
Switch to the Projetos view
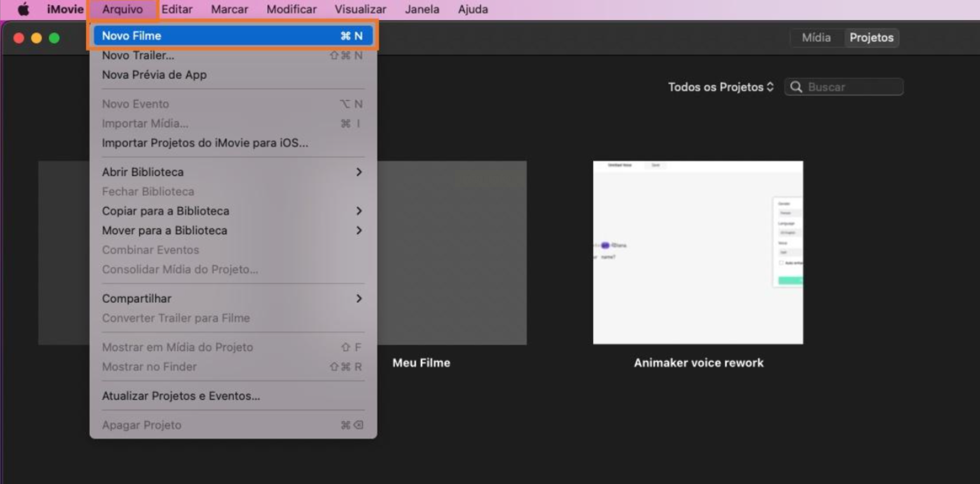click(871, 38)
